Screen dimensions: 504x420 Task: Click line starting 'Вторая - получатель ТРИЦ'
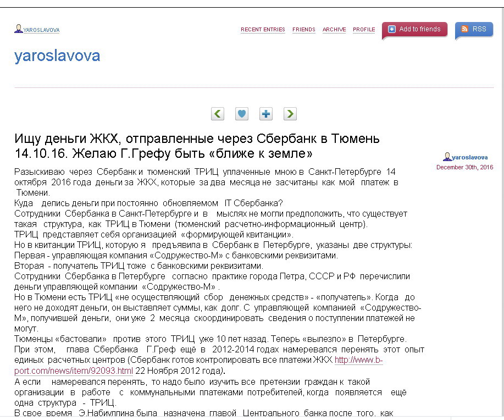click(139, 266)
